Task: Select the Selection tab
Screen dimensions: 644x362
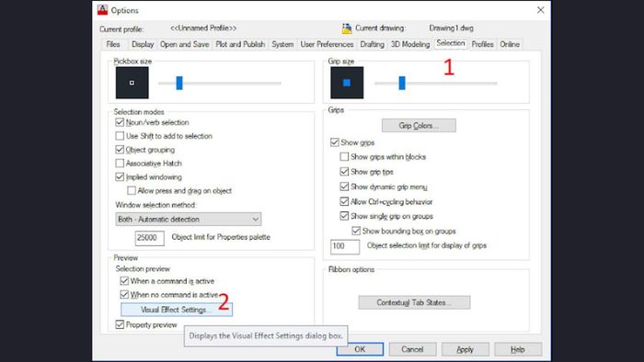Action: click(x=451, y=43)
